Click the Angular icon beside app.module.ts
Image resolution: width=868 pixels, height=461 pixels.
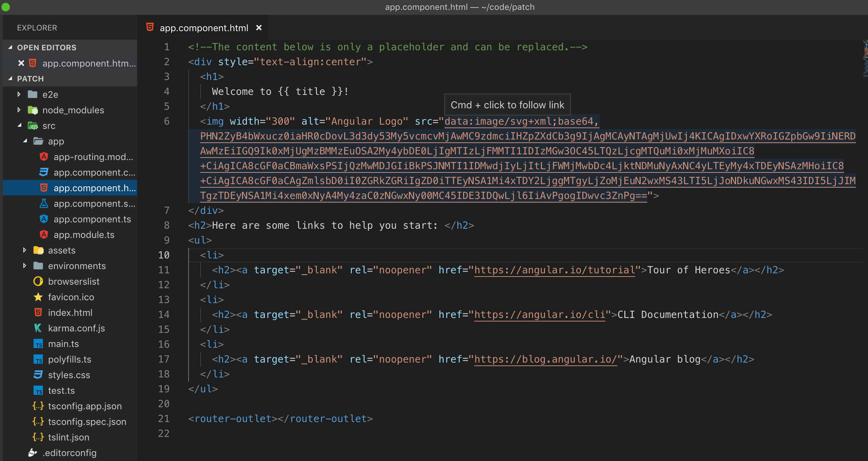coord(44,234)
